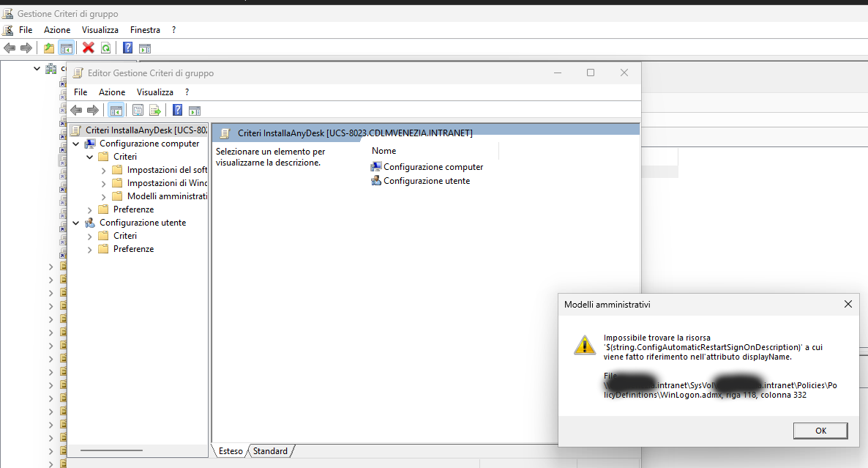
Task: Expand Impostazioni di Windows node
Action: click(x=103, y=184)
